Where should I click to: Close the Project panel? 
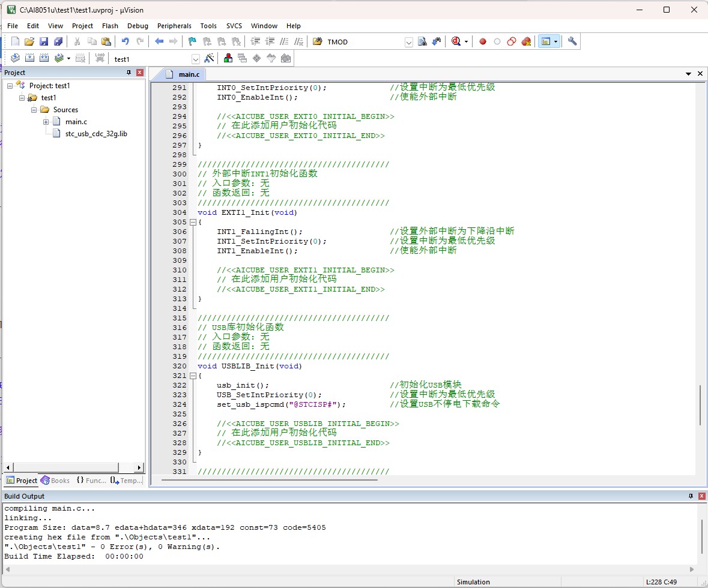[x=140, y=73]
